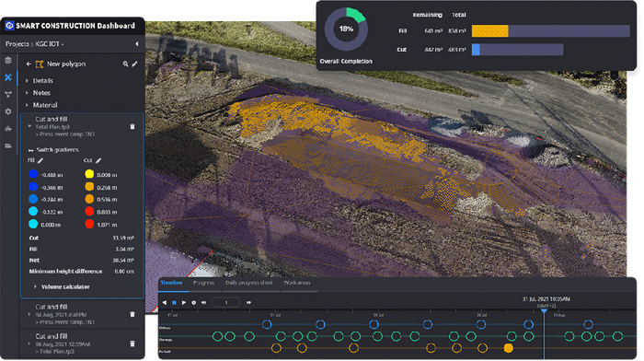
Task: Fast-forward the timeline with the double-right arrows
Action: [248, 303]
